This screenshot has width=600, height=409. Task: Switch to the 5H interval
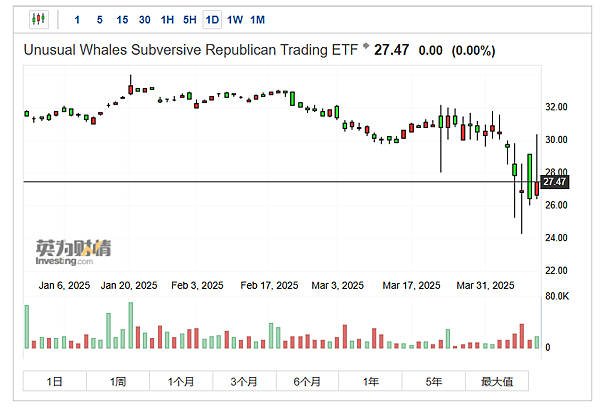point(190,20)
